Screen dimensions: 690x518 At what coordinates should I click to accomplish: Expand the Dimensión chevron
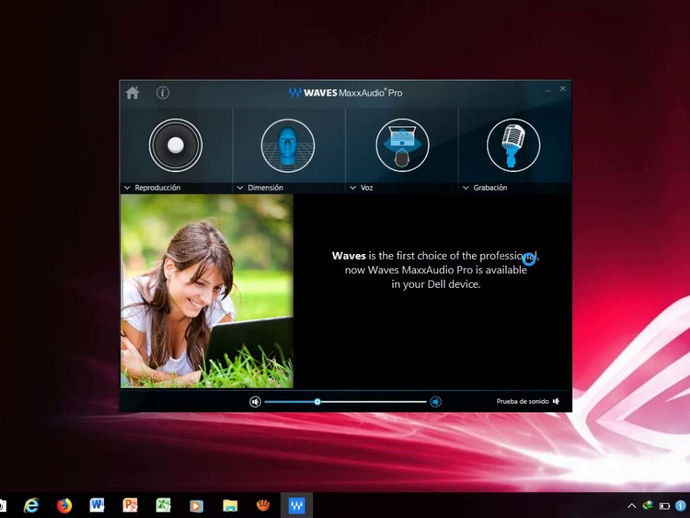[240, 188]
